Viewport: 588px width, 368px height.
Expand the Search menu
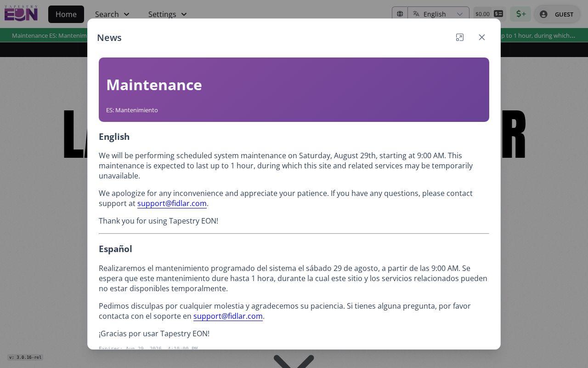tap(113, 14)
